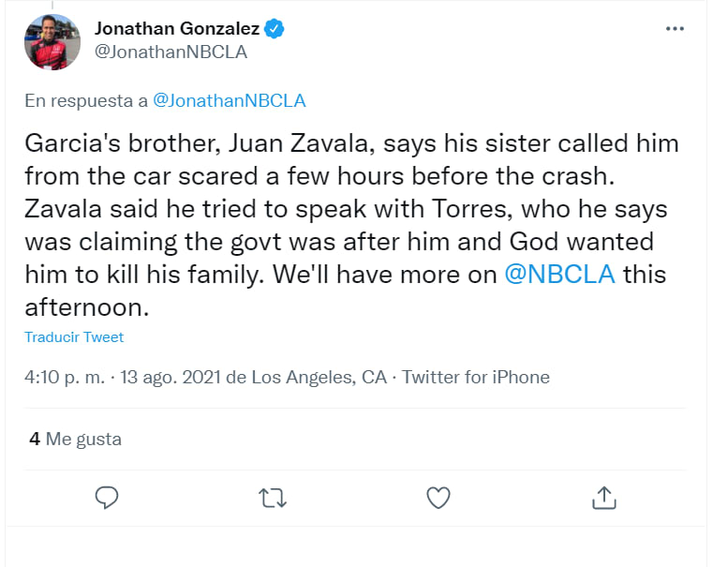Open the gray @JonathanNBCLA handle under the name
Image resolution: width=728 pixels, height=567 pixels.
tap(171, 52)
